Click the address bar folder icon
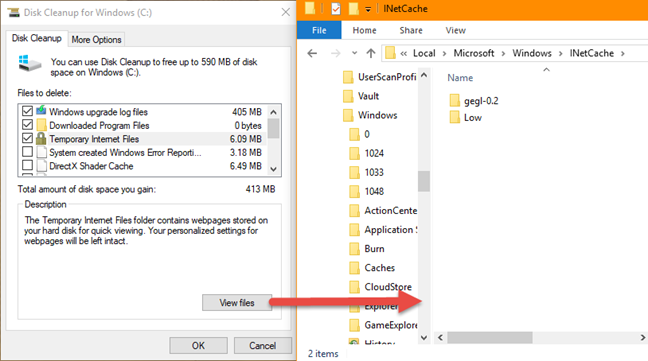Image resolution: width=648 pixels, height=361 pixels. coord(390,53)
